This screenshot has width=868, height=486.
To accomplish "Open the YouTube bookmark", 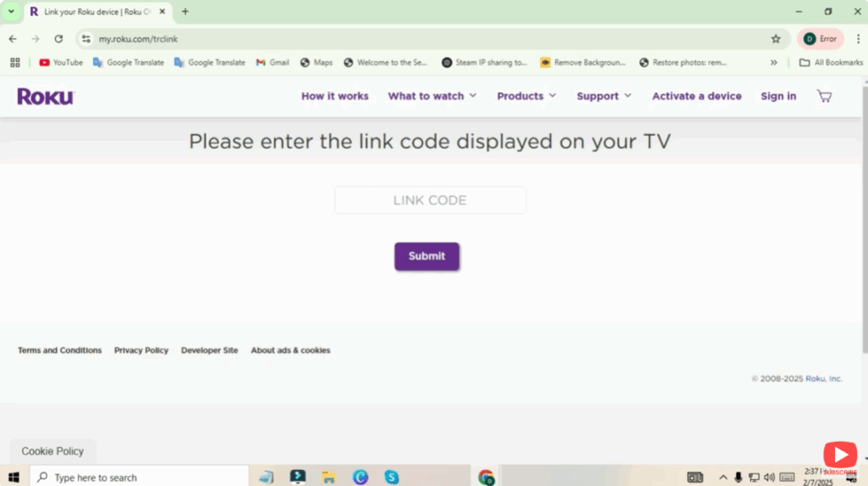I will 61,63.
